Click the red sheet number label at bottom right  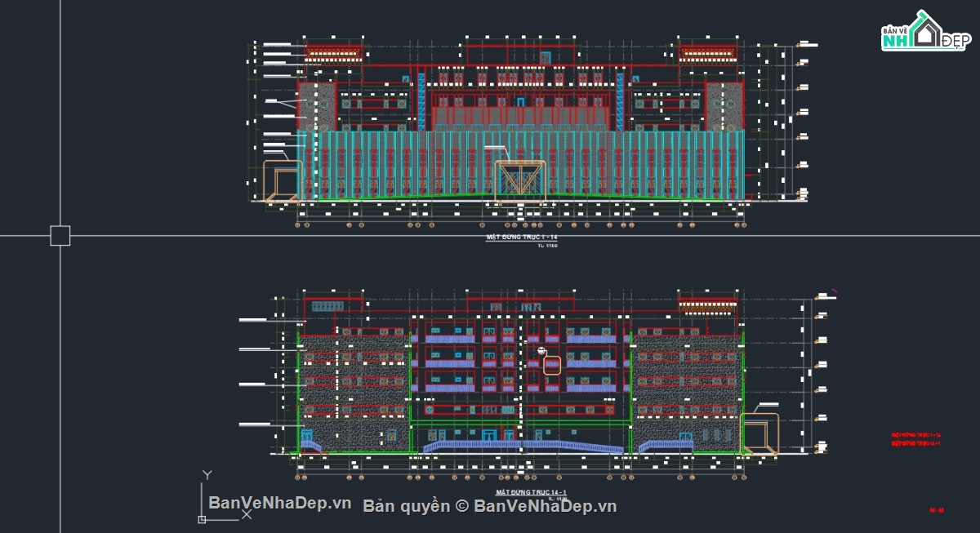coord(937,511)
